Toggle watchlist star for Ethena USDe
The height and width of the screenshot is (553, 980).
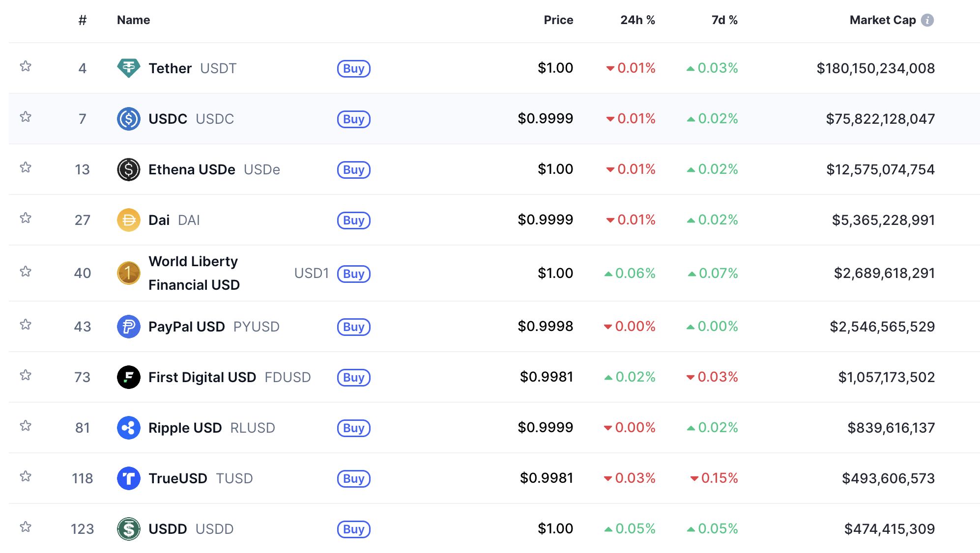[26, 167]
